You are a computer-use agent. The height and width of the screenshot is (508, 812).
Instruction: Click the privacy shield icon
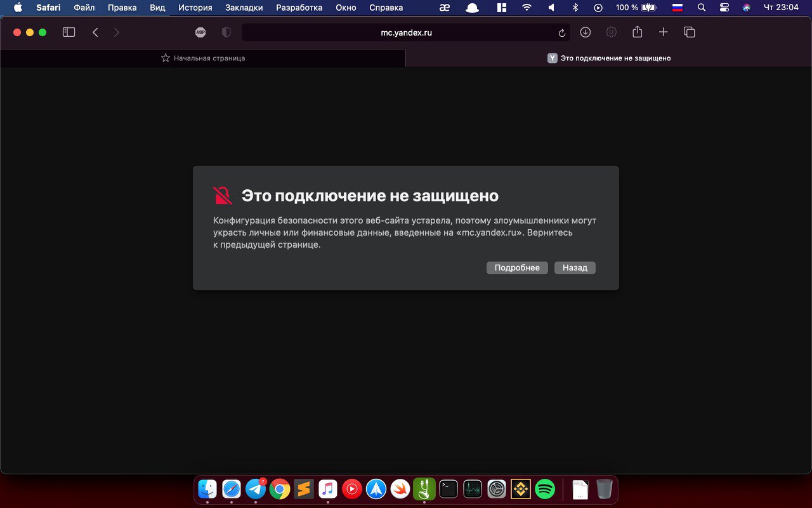226,32
